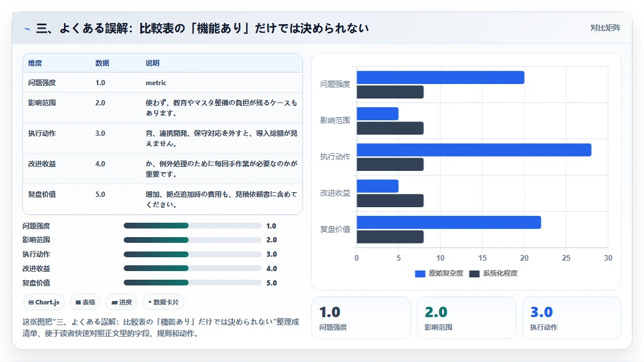Click the 说明 column header

152,63
